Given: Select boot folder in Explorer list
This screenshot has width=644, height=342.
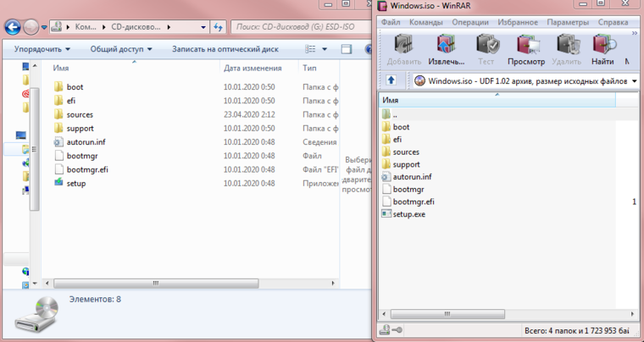Looking at the screenshot, I should tap(75, 87).
